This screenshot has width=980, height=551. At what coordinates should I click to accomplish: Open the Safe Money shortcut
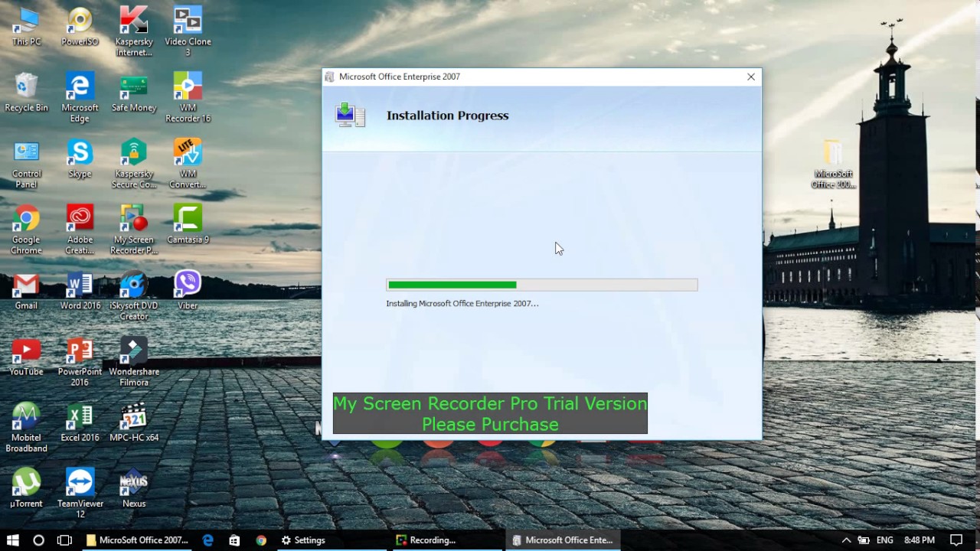[x=134, y=93]
